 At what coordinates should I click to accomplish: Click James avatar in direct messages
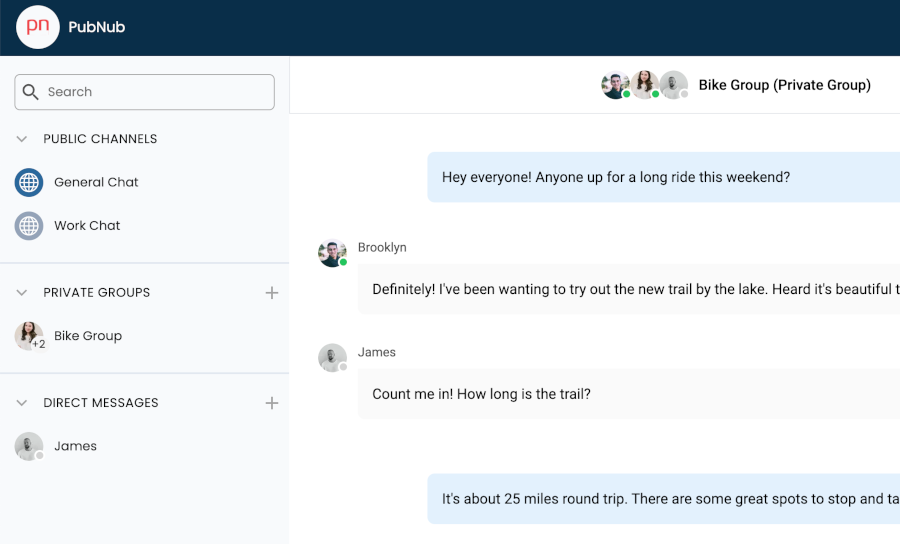click(29, 446)
